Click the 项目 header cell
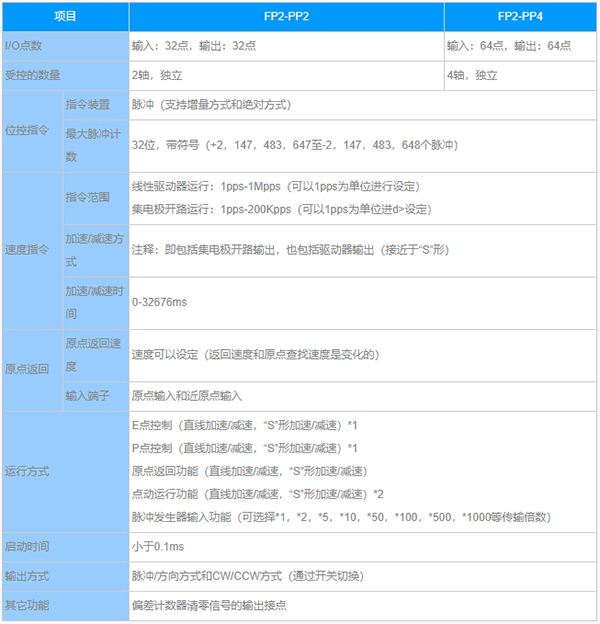 (x=64, y=17)
